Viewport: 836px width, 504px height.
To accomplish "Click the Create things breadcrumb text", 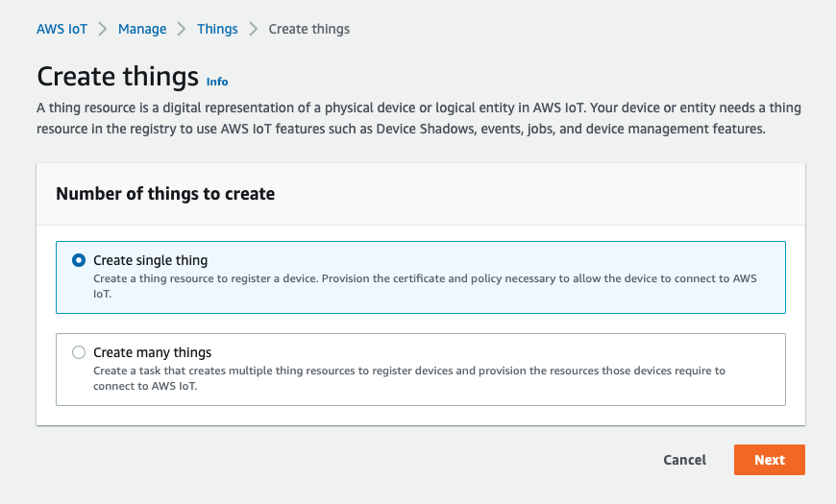I will coord(308,29).
